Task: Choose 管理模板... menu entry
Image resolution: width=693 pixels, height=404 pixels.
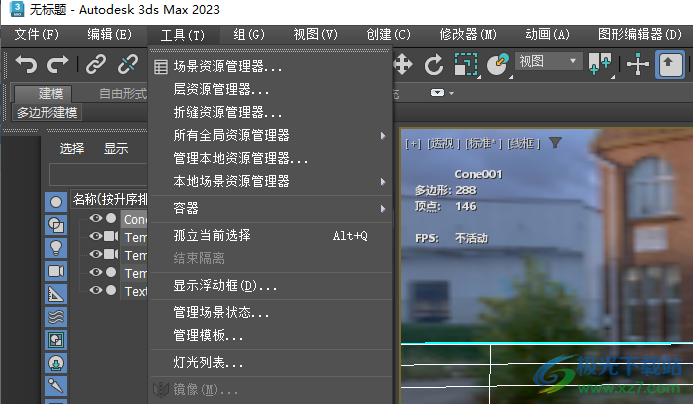Action: (x=270, y=336)
